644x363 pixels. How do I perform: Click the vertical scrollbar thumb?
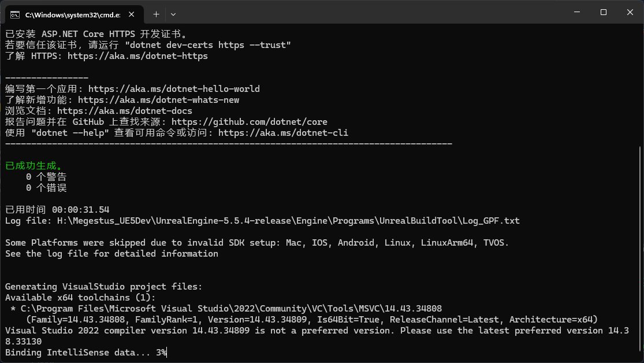pyautogui.click(x=641, y=253)
